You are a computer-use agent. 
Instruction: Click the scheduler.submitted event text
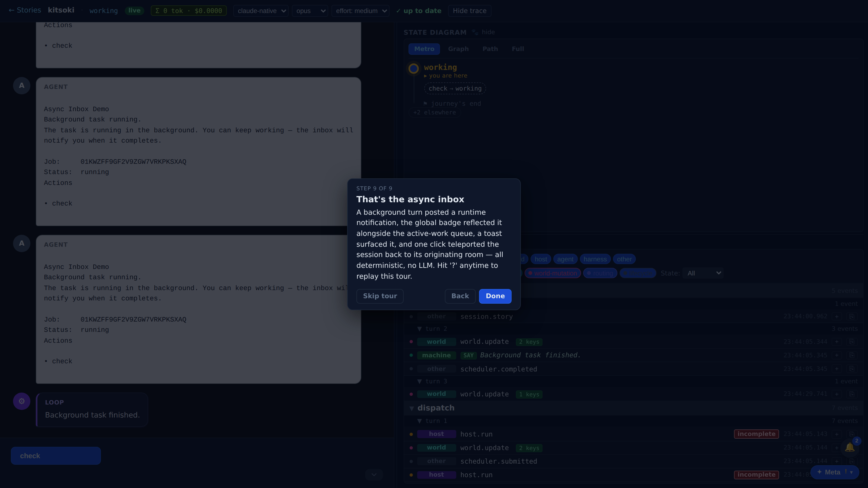pos(498,461)
